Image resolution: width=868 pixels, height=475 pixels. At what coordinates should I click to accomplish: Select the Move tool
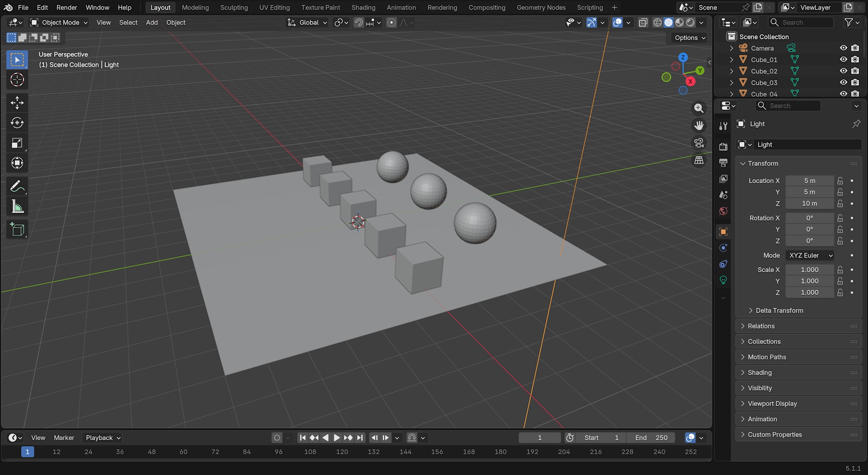point(17,103)
